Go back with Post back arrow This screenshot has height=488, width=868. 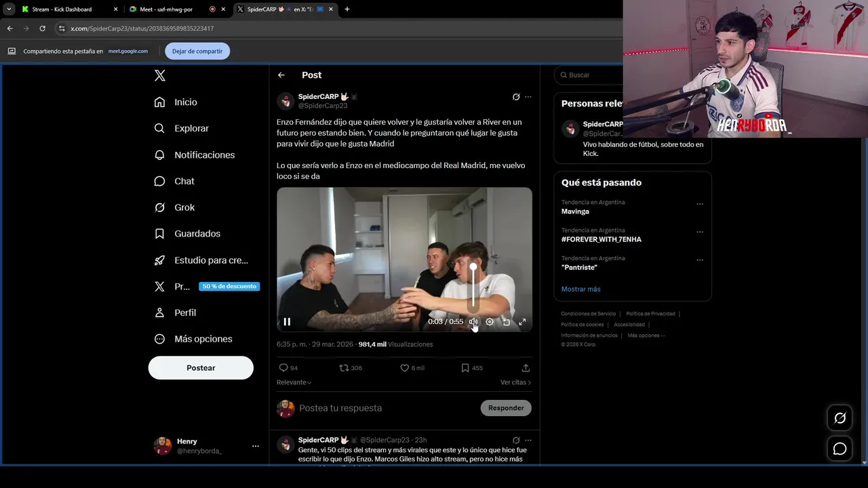281,75
